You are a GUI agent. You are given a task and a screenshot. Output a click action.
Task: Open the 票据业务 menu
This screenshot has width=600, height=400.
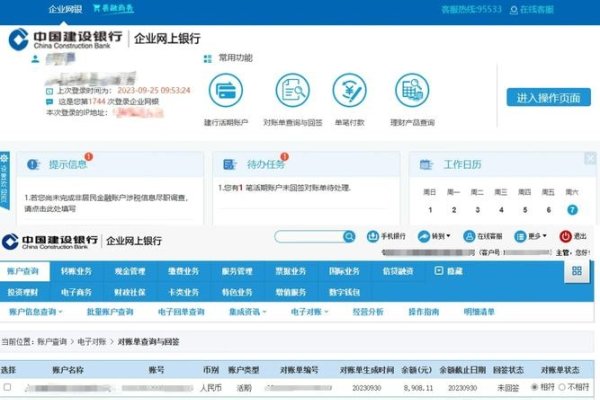pos(290,271)
